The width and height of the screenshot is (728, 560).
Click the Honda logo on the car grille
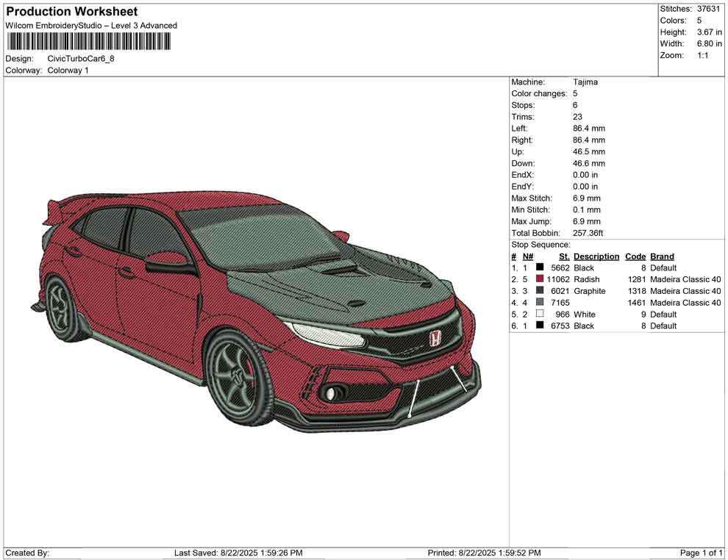click(435, 339)
